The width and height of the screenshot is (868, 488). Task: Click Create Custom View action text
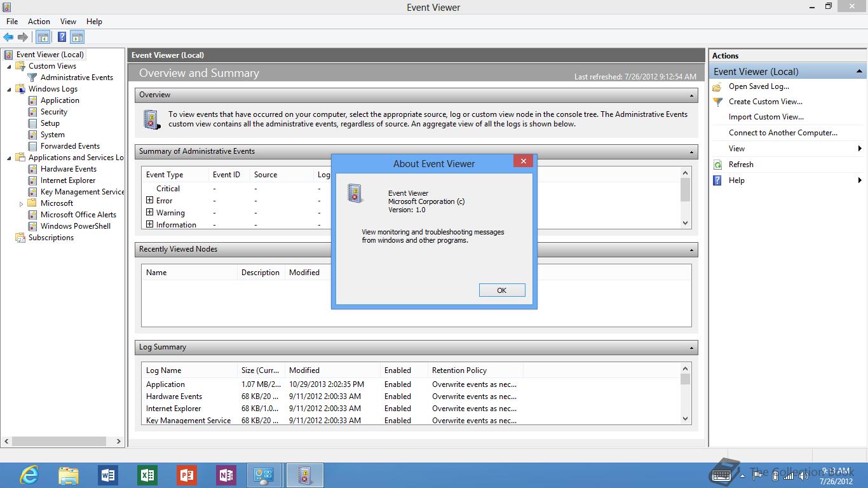pyautogui.click(x=765, y=102)
